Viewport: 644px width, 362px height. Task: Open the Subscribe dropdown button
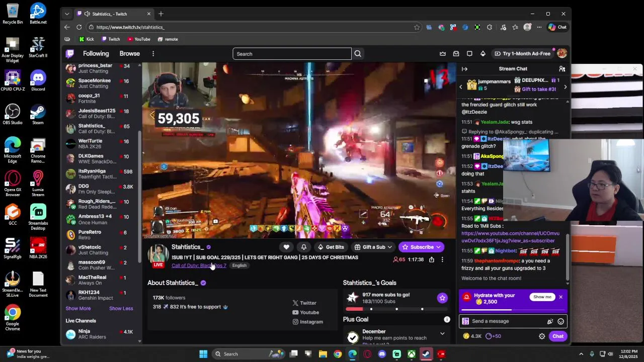click(x=422, y=247)
